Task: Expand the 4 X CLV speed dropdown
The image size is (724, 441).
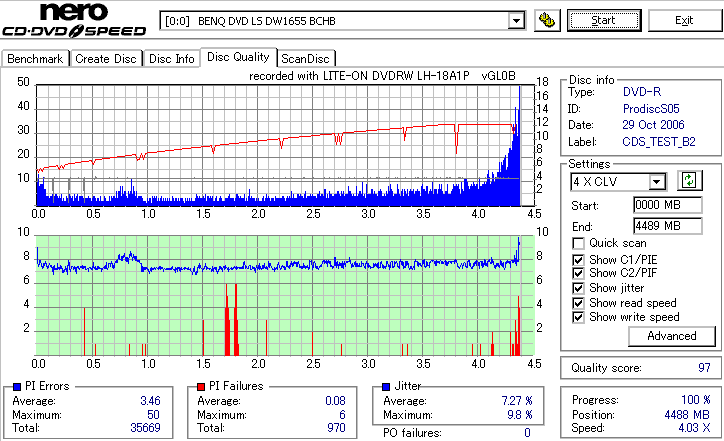Action: pyautogui.click(x=656, y=182)
